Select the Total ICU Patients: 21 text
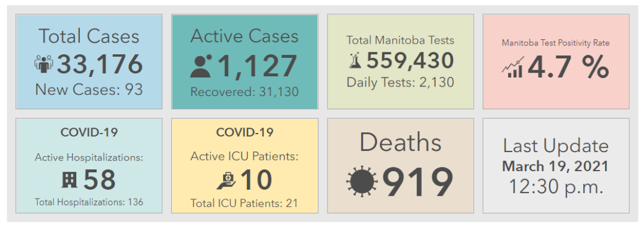 click(x=244, y=203)
